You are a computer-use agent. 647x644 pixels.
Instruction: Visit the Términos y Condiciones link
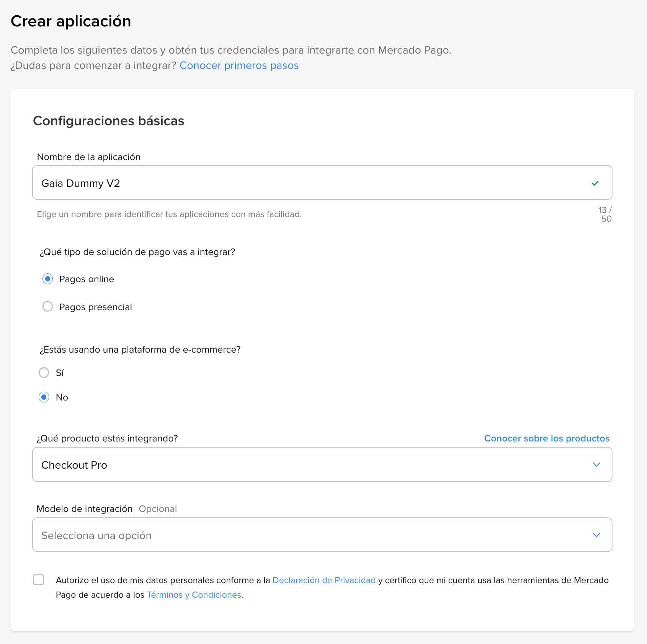pyautogui.click(x=194, y=595)
